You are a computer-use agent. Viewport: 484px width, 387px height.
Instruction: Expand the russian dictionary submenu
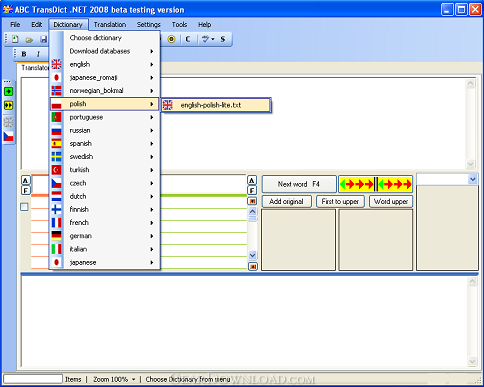click(x=105, y=130)
